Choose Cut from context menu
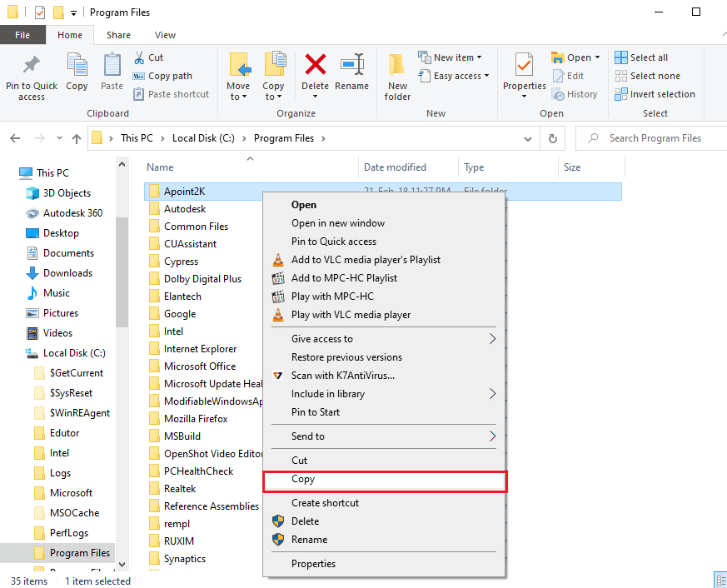The height and width of the screenshot is (588, 727). tap(384, 461)
